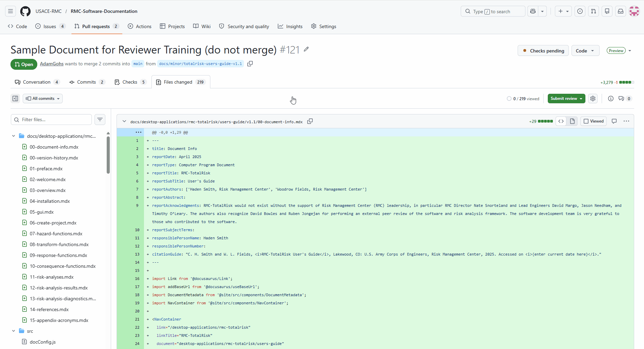Click Checks pending button
Screen dimensions: 644x349
click(x=543, y=51)
